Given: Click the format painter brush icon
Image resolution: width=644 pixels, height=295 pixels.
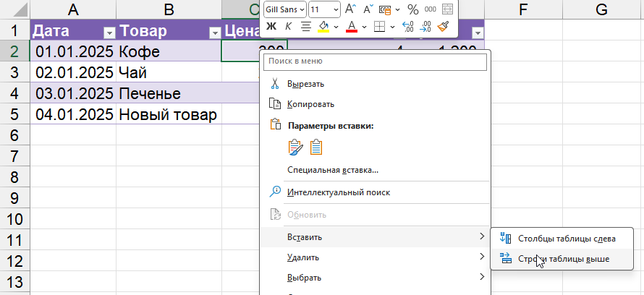Looking at the screenshot, I should click(x=444, y=27).
